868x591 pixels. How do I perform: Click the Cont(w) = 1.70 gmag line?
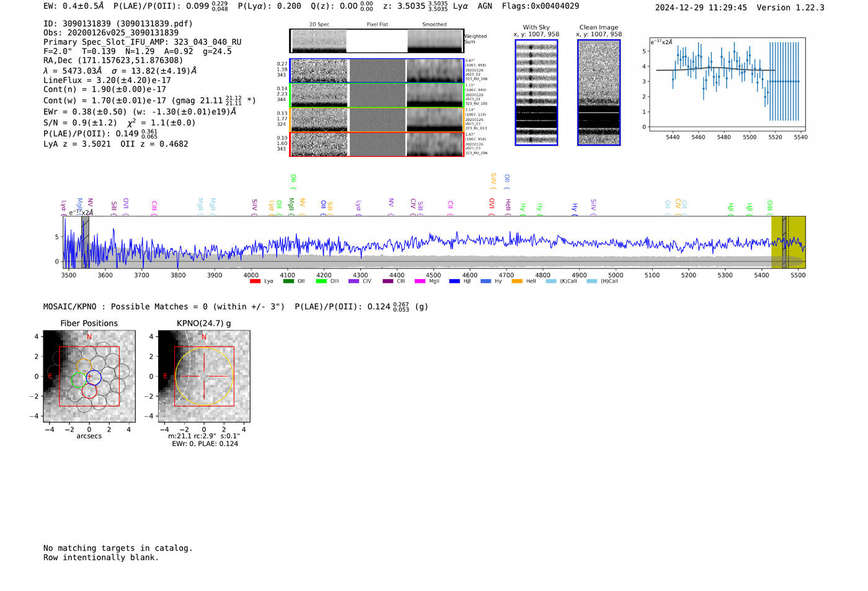click(149, 100)
